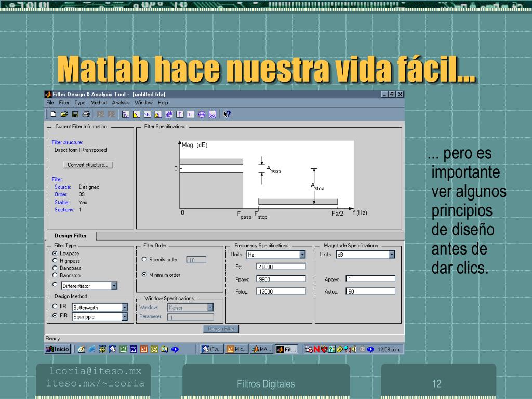Select the Specify order option
Screen dimensions: 532x399
(x=144, y=259)
